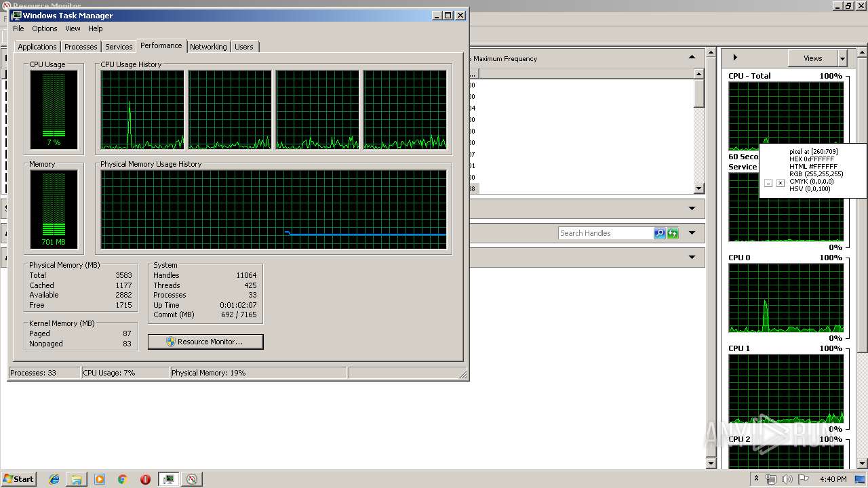This screenshot has width=868, height=488.
Task: Switch to Applications tab
Action: pos(37,47)
